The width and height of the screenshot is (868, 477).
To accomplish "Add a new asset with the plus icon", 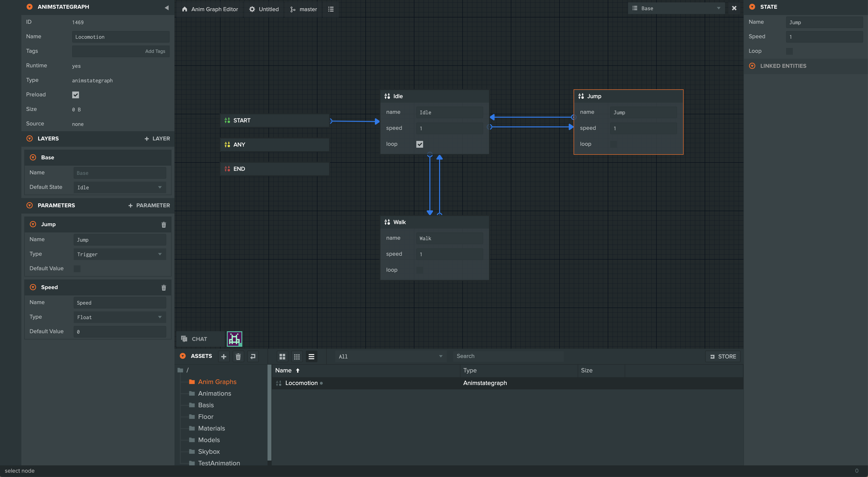I will (x=224, y=356).
